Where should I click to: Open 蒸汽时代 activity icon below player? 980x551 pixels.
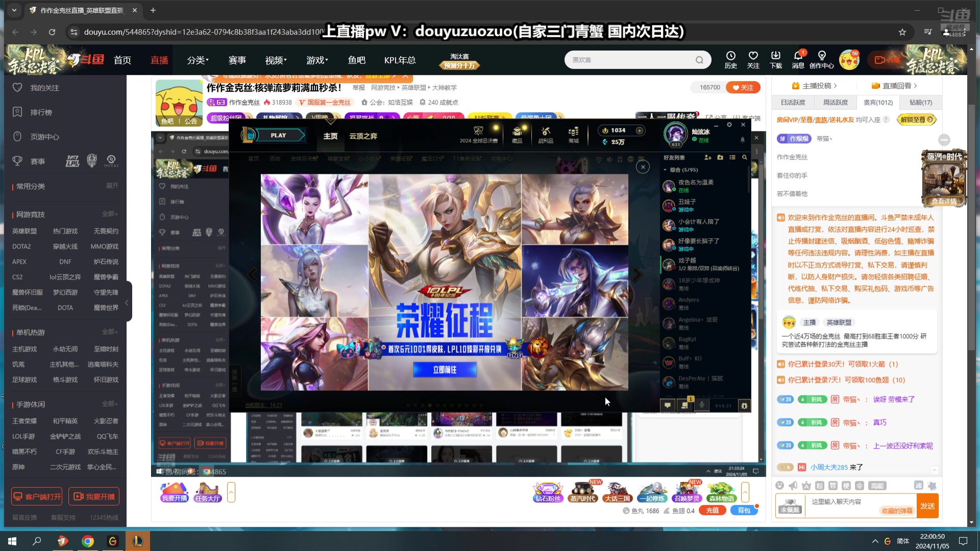coord(582,492)
